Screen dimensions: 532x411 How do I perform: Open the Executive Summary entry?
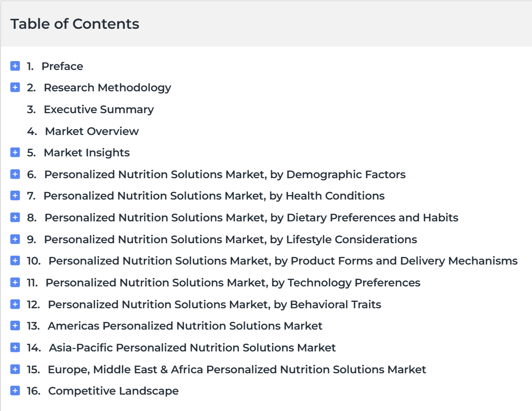click(x=90, y=109)
